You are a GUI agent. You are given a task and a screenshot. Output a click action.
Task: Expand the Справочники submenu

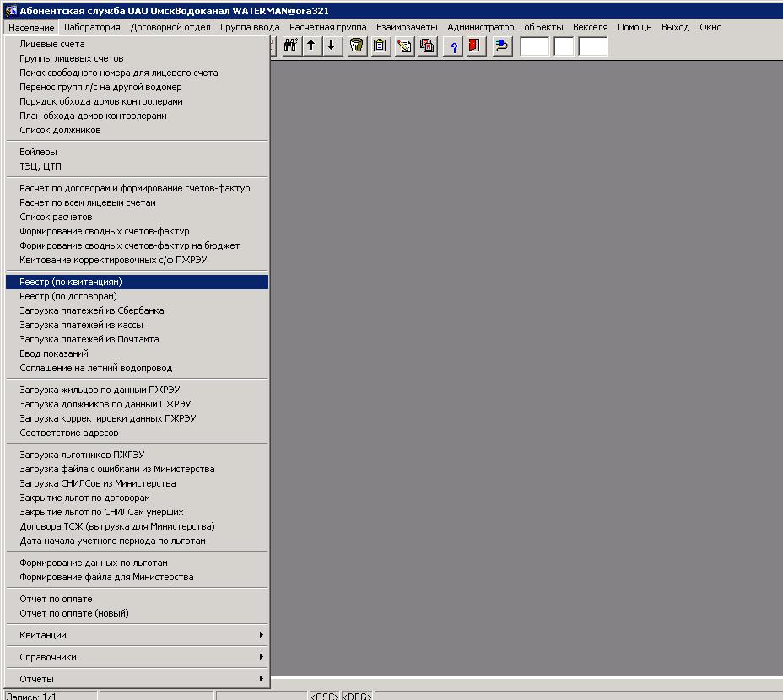137,657
